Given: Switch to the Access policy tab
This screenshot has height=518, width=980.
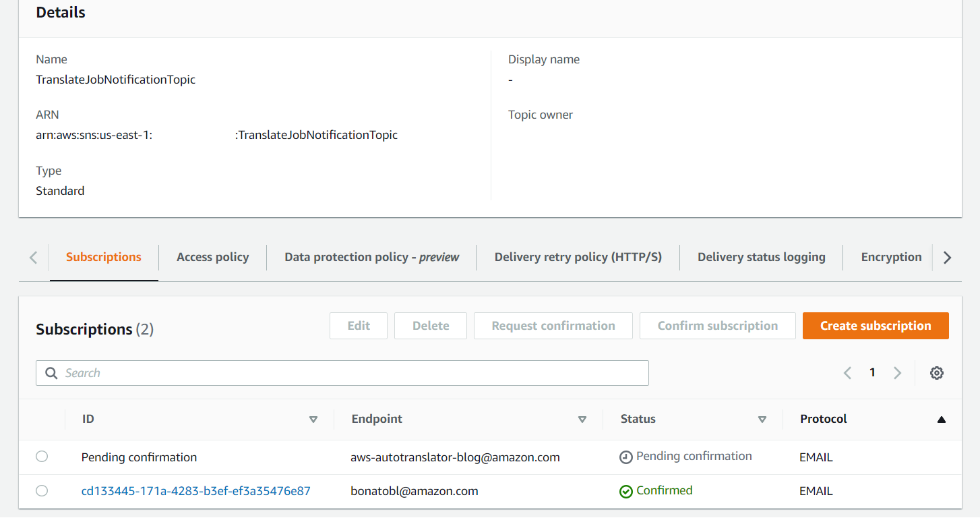Looking at the screenshot, I should coord(212,257).
